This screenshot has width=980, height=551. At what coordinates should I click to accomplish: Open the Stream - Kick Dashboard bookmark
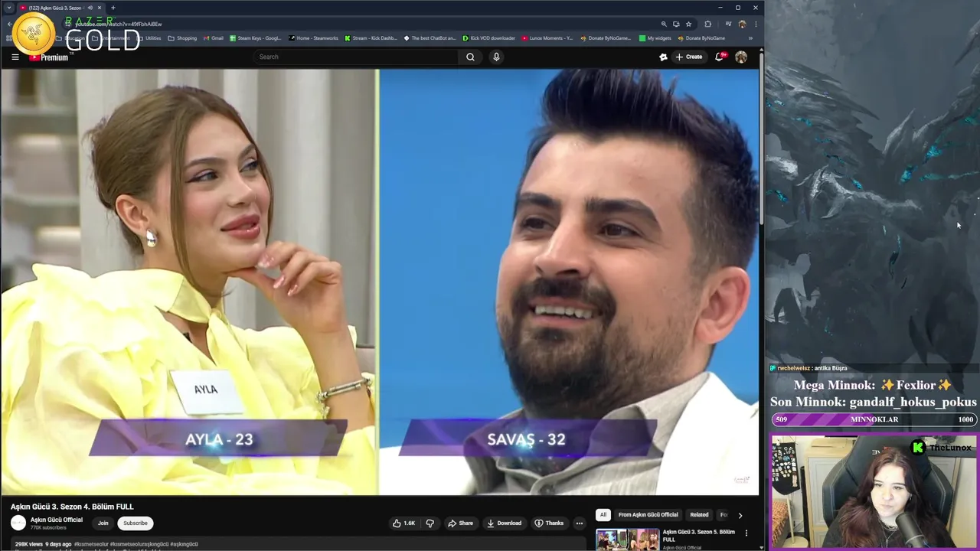371,38
